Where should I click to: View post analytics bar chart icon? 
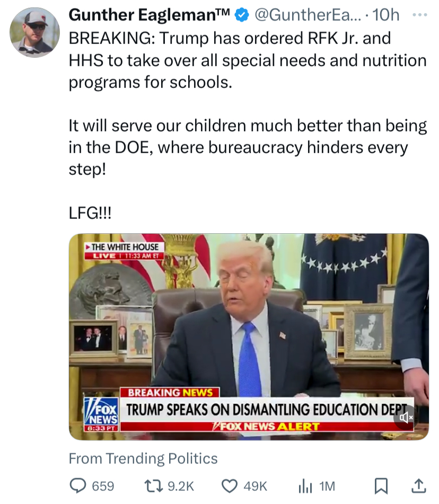click(x=305, y=486)
